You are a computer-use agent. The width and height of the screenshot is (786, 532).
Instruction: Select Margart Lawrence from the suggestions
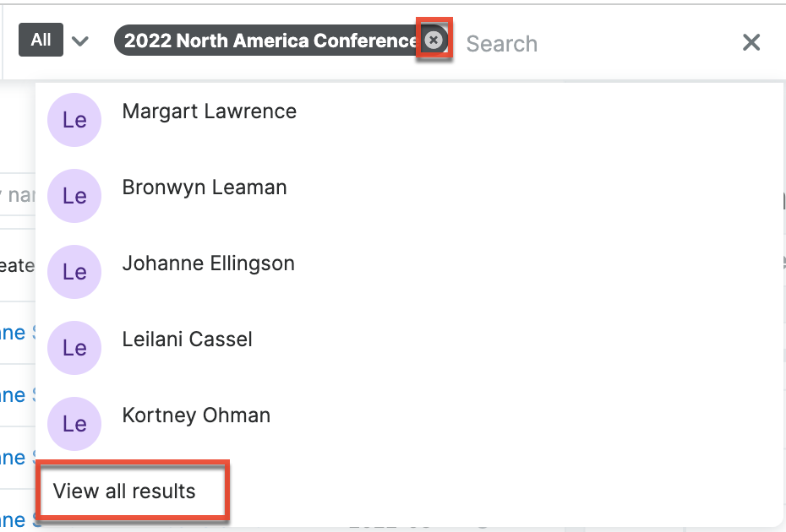(x=209, y=111)
